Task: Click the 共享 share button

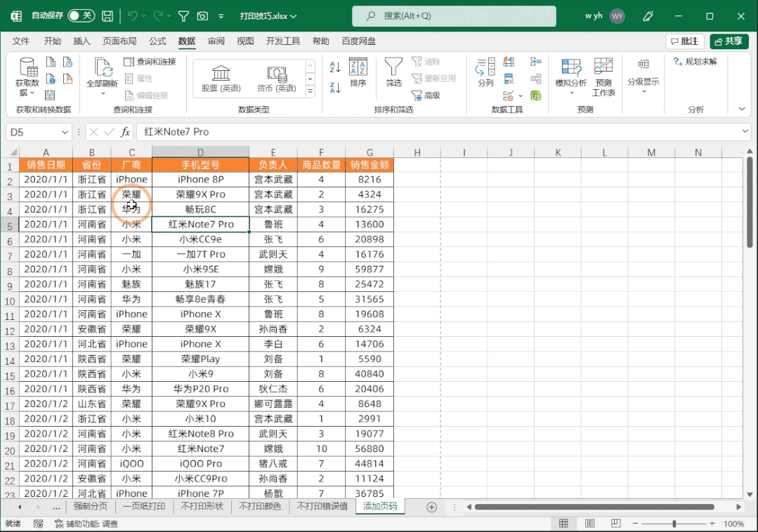Action: [728, 41]
